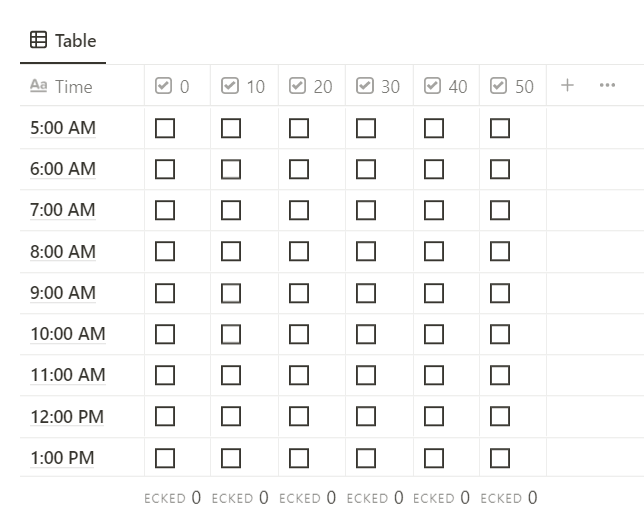
Task: Click the checkbox icon in column 20 header
Action: pos(297,86)
